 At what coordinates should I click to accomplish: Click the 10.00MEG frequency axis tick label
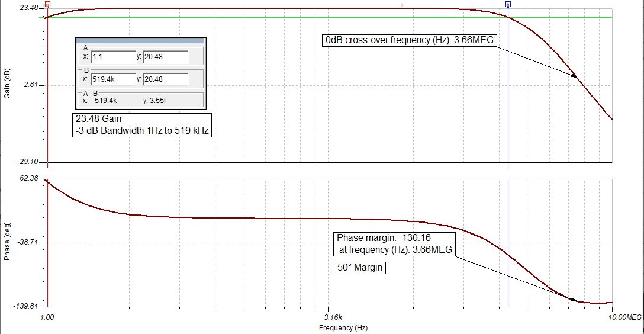pyautogui.click(x=624, y=317)
